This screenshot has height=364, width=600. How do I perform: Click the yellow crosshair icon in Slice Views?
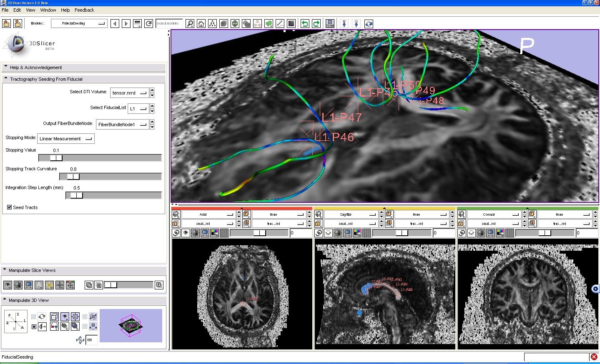[x=49, y=285]
